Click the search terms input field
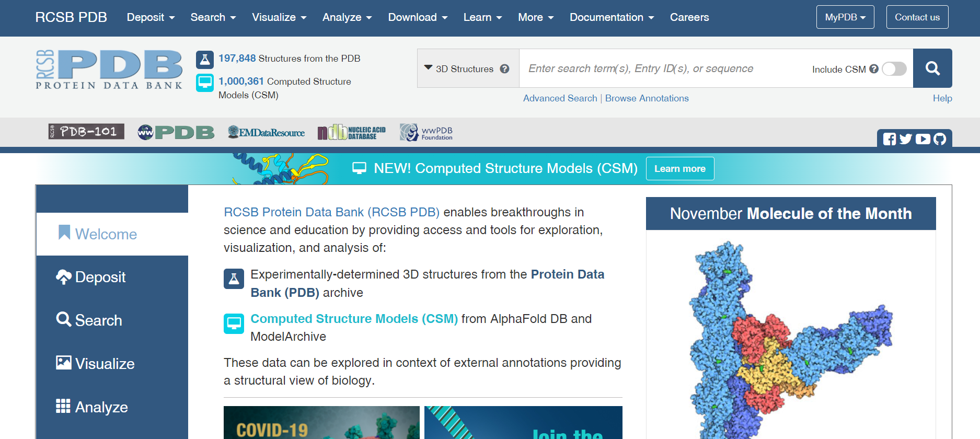This screenshot has width=980, height=439. click(664, 68)
